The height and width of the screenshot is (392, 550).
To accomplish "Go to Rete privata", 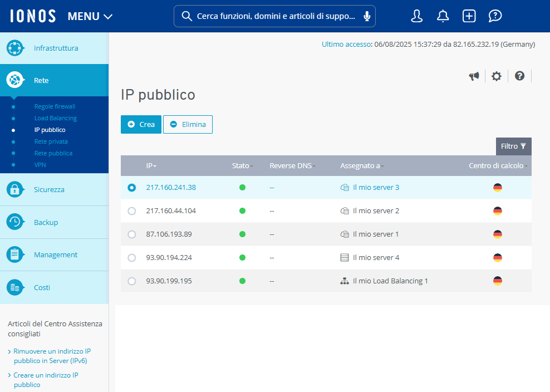I will point(51,141).
